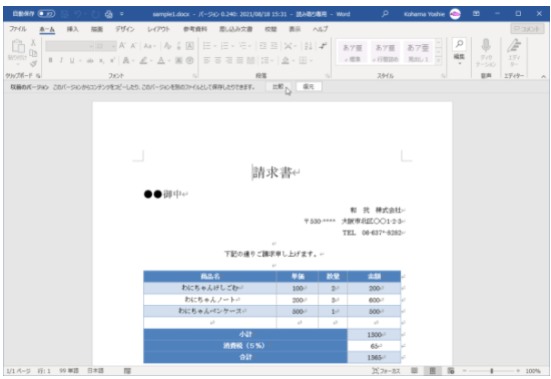Toggle Show/Hide paragraph marks
Screen dimensions: 551x379
click(x=323, y=46)
